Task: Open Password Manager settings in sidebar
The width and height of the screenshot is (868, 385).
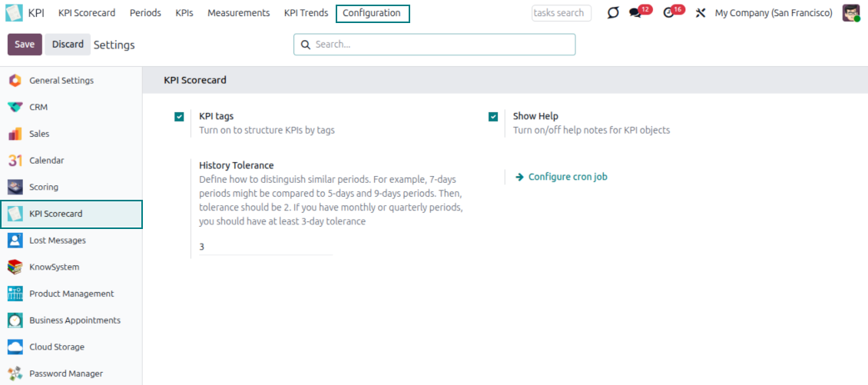Action: (x=65, y=373)
